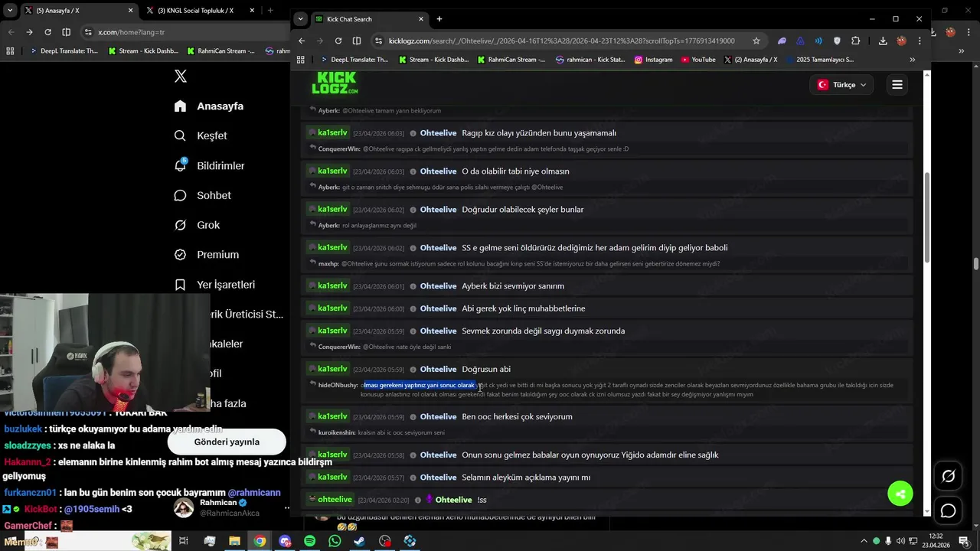Viewport: 980px width, 551px height.
Task: Close the Kick Chat Search tab
Action: 421,19
